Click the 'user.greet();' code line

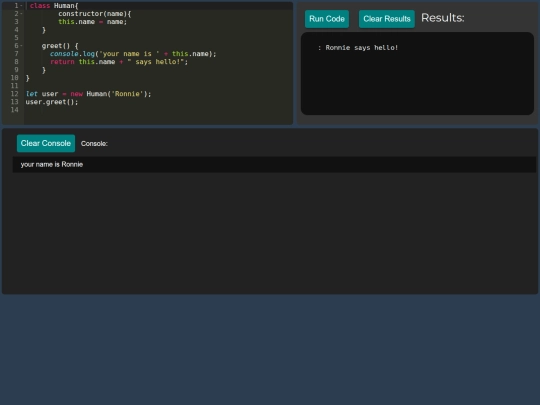tap(52, 102)
